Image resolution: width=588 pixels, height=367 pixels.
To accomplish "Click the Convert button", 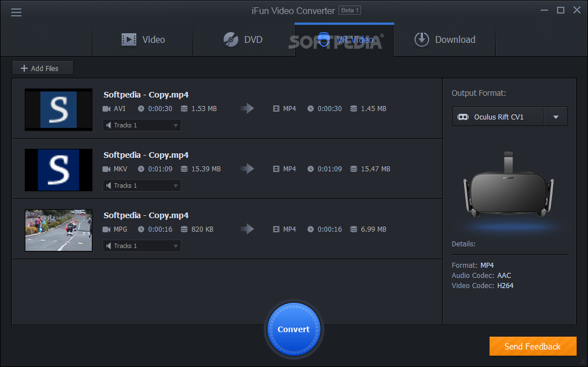I will tap(293, 329).
